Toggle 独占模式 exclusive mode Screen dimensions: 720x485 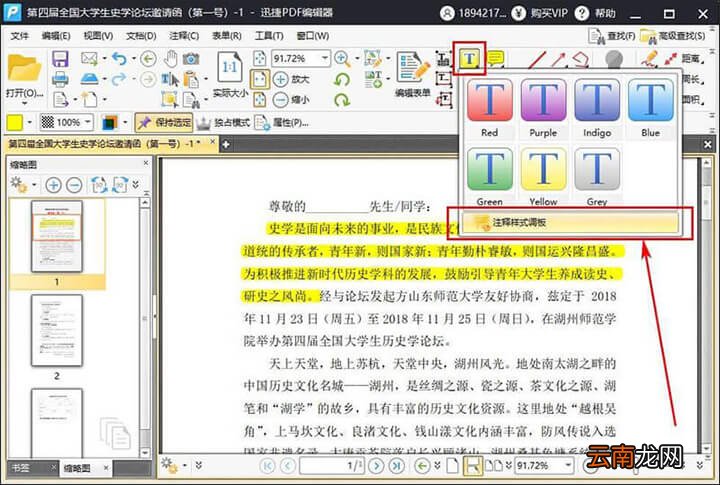(x=223, y=122)
